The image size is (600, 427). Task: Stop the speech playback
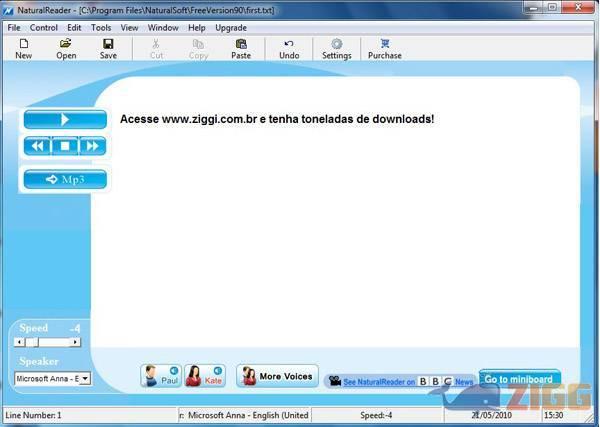(x=65, y=146)
